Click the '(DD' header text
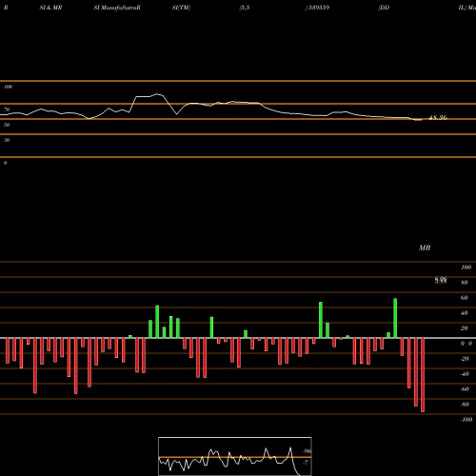Viewport: 476px width, 476px height. coord(384,8)
